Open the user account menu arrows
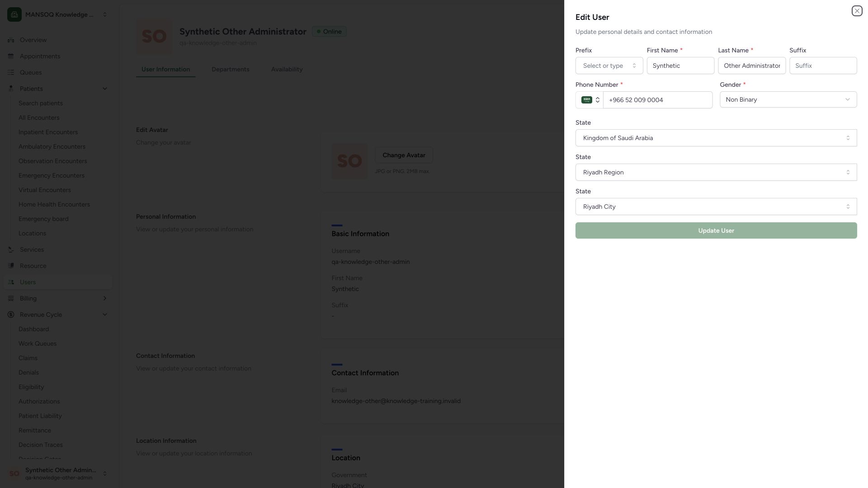The image size is (868, 488). 105,474
